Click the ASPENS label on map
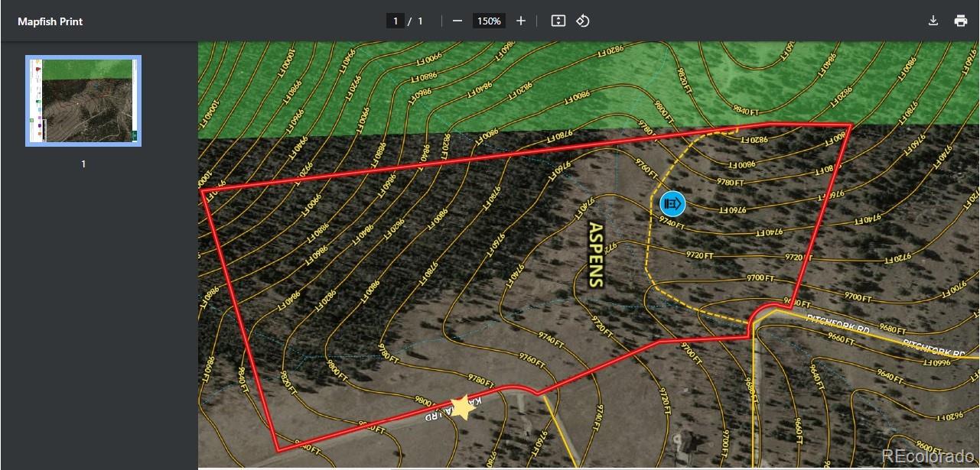This screenshot has height=470, width=980. (596, 254)
